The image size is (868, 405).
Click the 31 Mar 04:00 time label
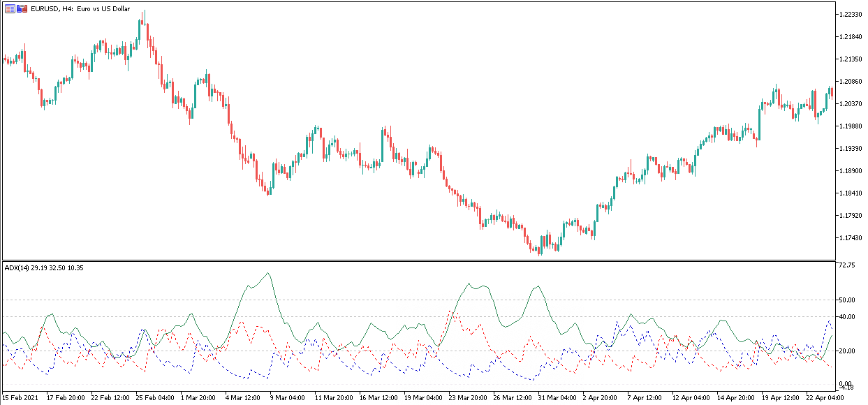[557, 397]
